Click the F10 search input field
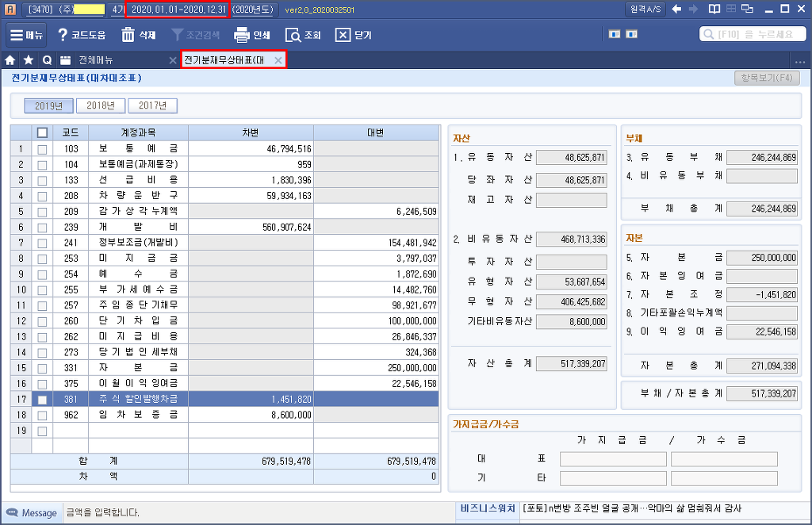 [755, 35]
